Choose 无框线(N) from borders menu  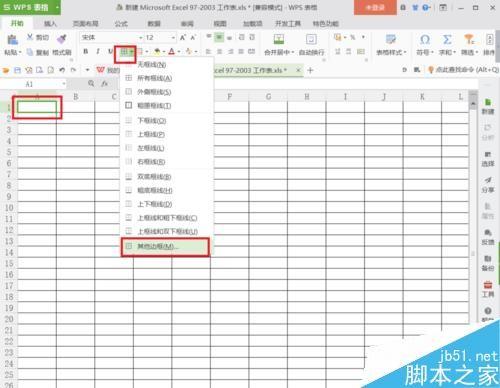[167, 64]
